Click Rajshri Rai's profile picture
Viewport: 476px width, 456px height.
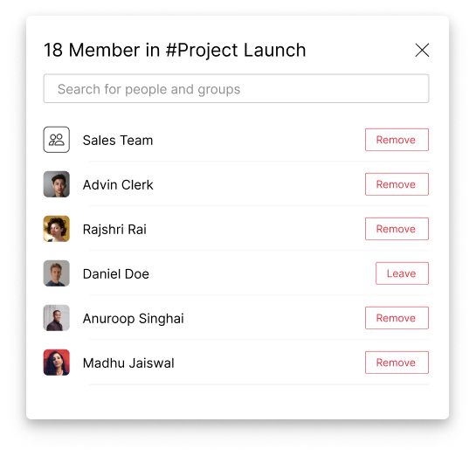pos(57,229)
